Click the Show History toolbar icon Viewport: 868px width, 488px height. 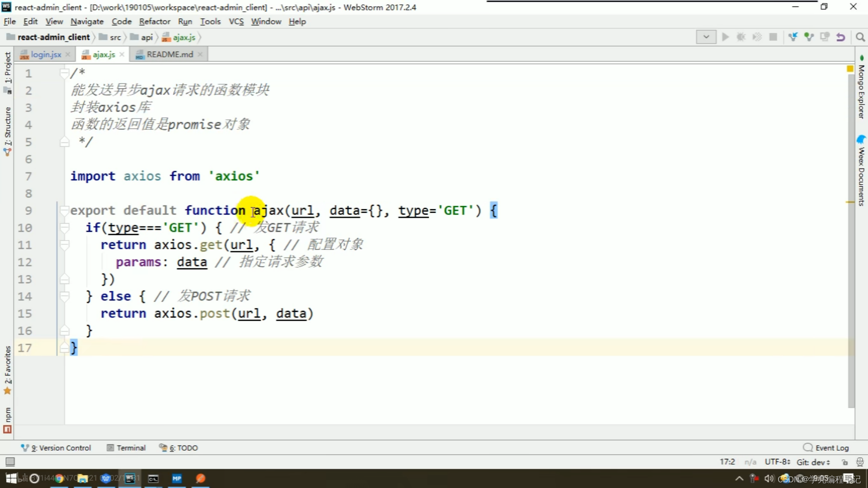825,37
